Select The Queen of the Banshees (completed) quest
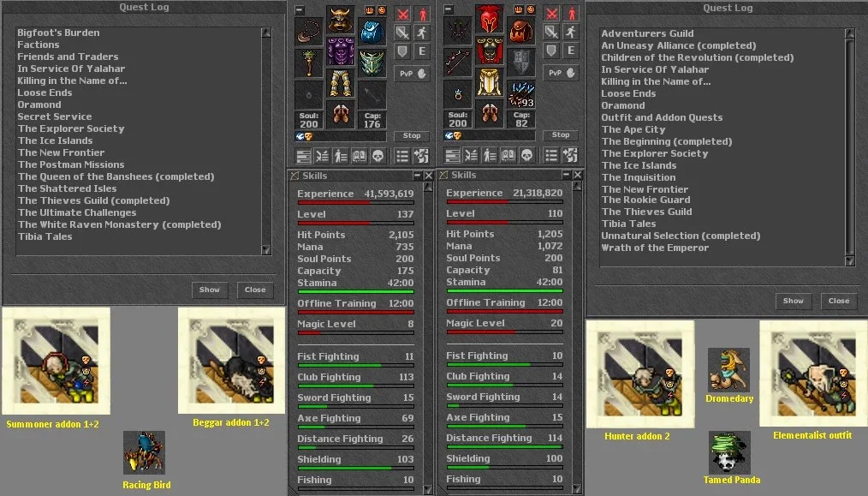Viewport: 868px width, 496px height. point(116,176)
